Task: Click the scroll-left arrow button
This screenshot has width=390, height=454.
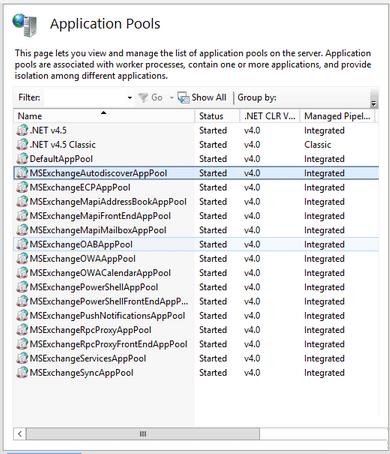Action: click(20, 434)
